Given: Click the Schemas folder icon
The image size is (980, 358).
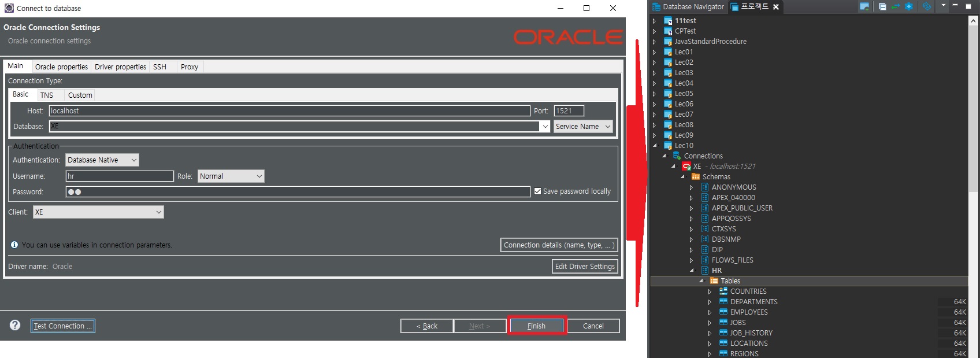Looking at the screenshot, I should tap(696, 176).
